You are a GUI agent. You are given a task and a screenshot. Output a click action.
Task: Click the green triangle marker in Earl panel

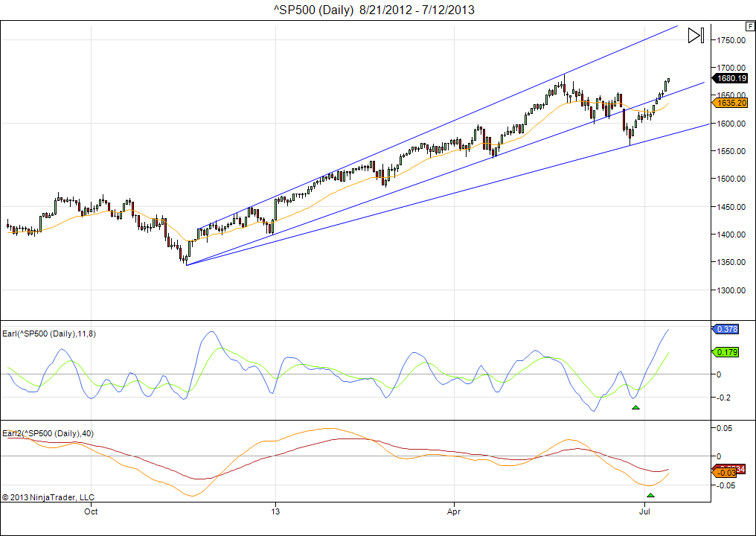pyautogui.click(x=635, y=407)
